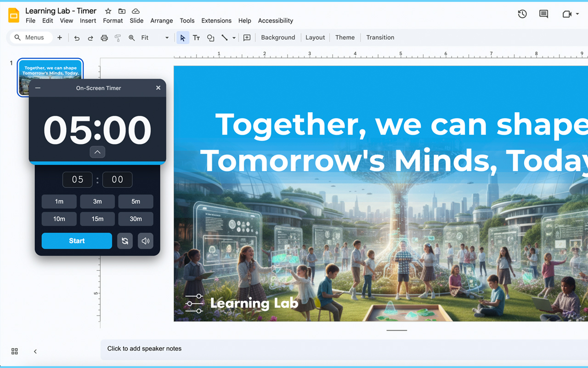Start the 5-minute countdown timer

(77, 241)
